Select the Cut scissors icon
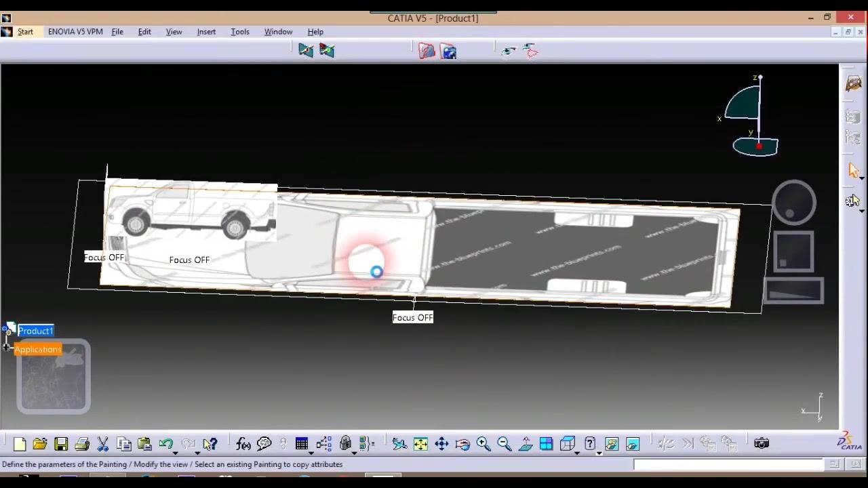This screenshot has height=488, width=868. click(103, 444)
